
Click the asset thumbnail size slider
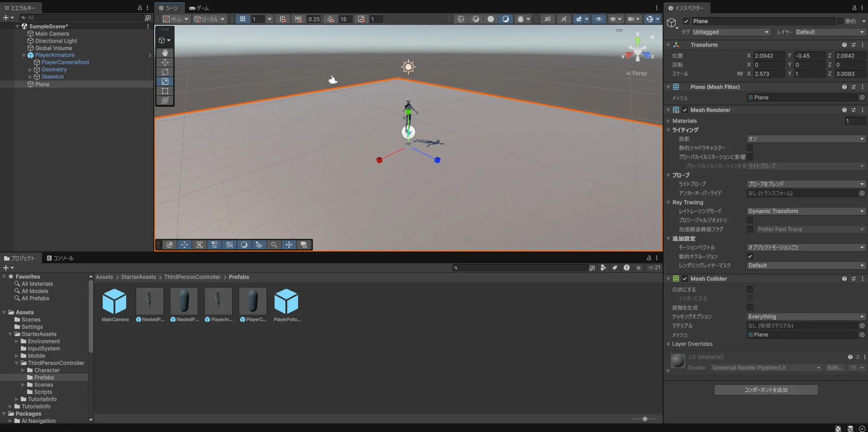click(x=645, y=419)
